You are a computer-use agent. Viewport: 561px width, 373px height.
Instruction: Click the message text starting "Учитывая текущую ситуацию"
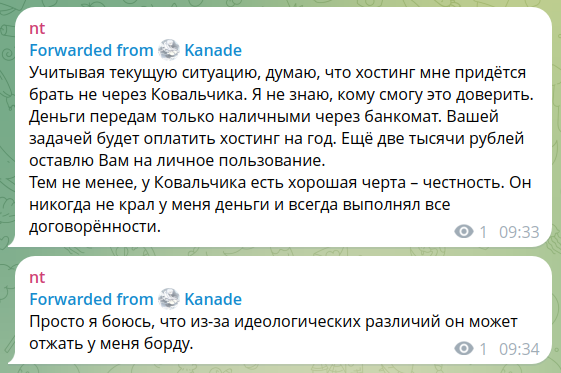point(281,149)
